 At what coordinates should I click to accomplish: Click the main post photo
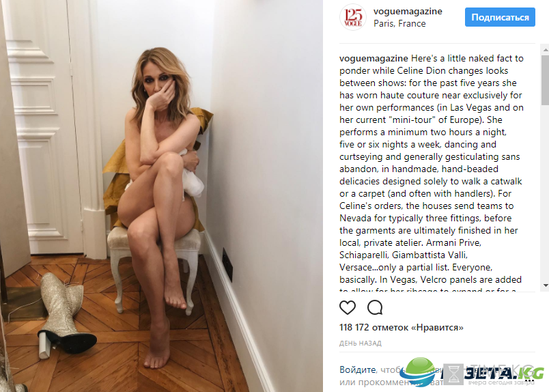tap(161, 196)
